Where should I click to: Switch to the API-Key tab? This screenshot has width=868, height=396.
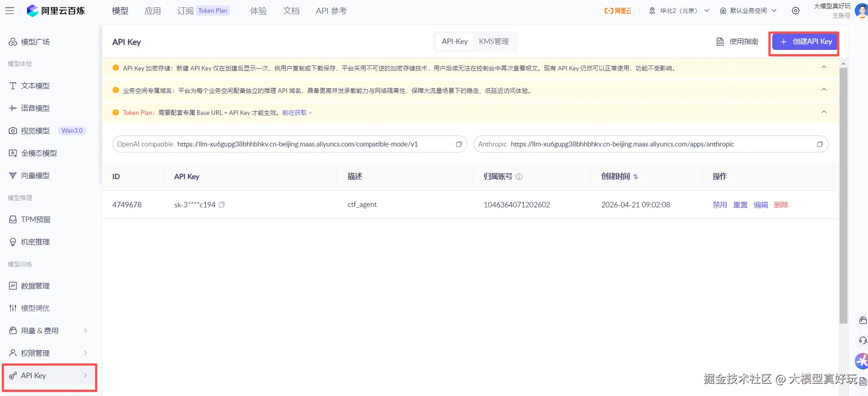click(454, 42)
